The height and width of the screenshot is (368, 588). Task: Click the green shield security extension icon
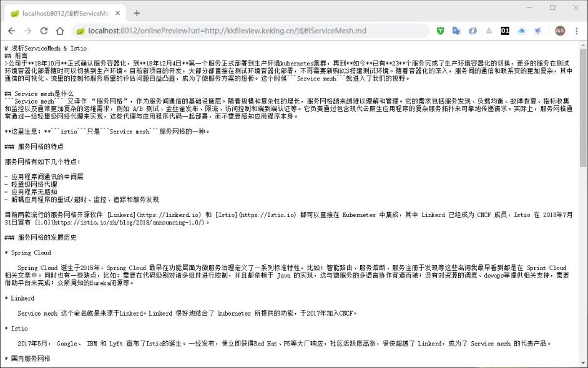click(440, 30)
